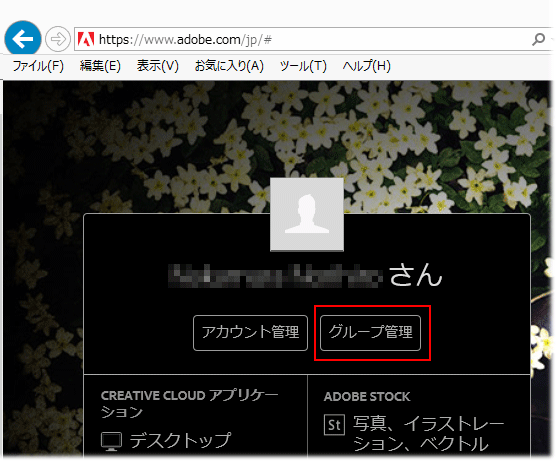Click the ADOBE STOCK heading

(x=367, y=396)
